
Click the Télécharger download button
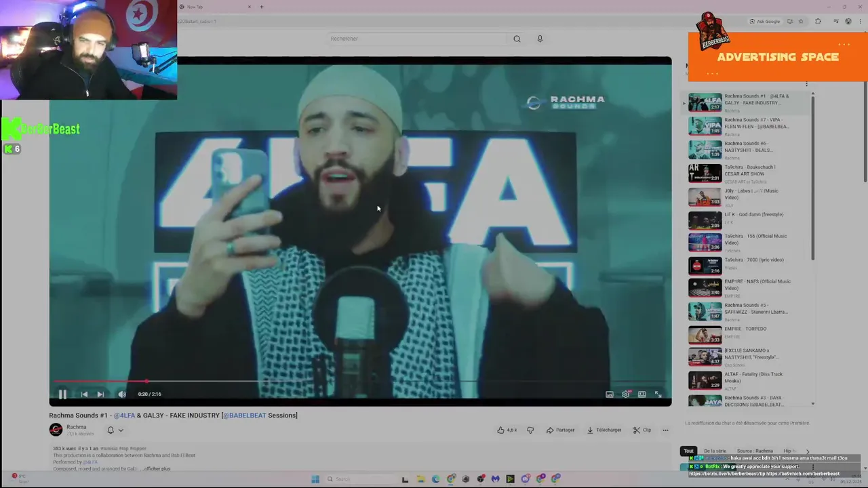(x=604, y=430)
